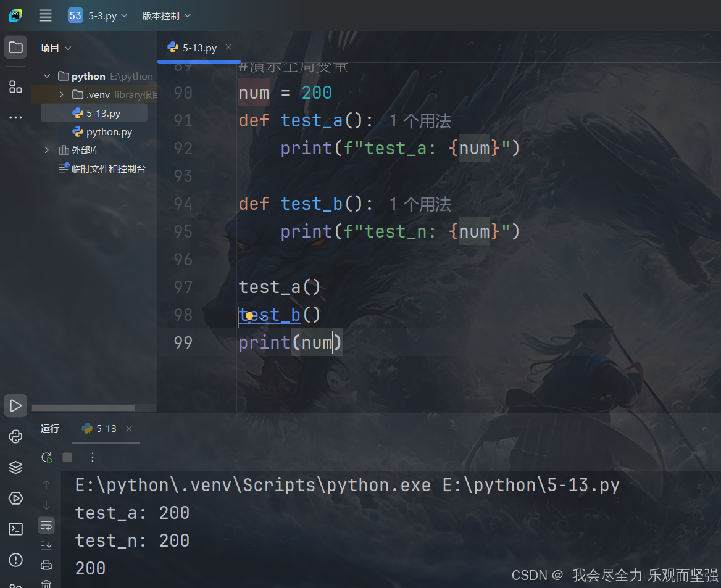This screenshot has width=721, height=588.
Task: Click the yellow lightbulb quick-fix icon
Action: pyautogui.click(x=249, y=317)
